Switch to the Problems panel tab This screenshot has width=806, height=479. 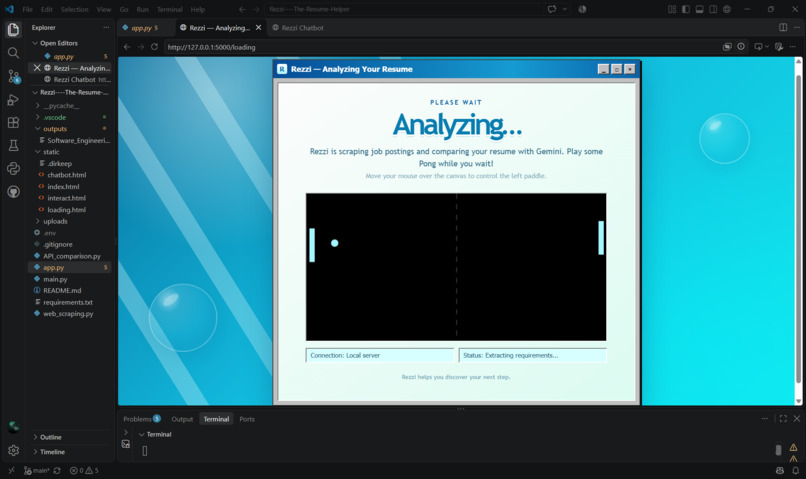tap(142, 419)
